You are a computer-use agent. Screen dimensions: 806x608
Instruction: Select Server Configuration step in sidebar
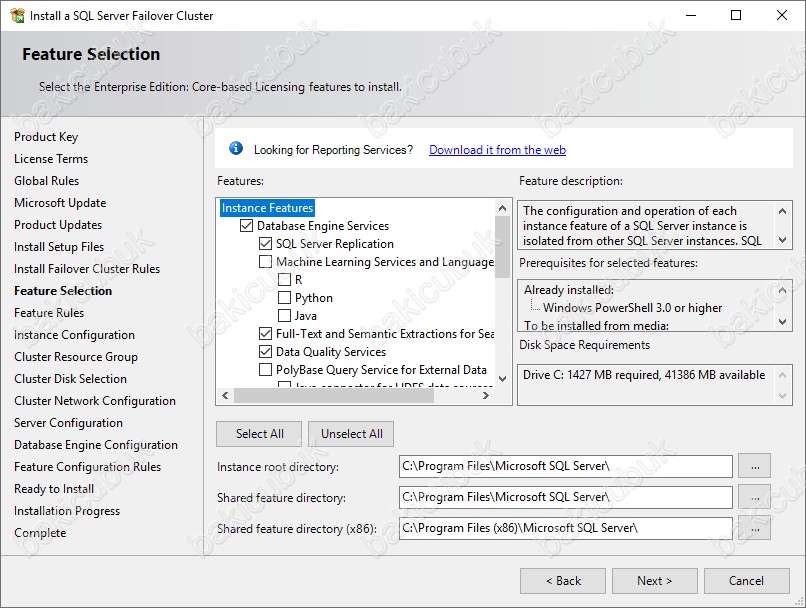pos(68,423)
